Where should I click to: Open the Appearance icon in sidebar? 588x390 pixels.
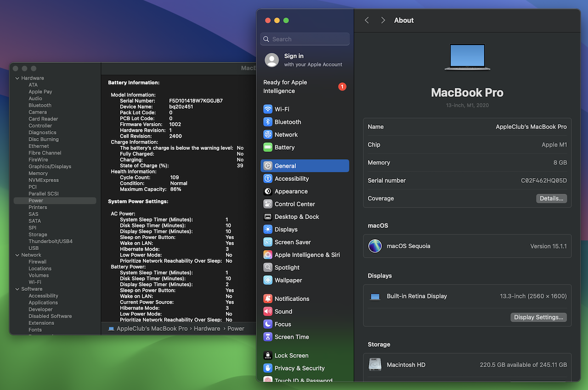pos(268,191)
